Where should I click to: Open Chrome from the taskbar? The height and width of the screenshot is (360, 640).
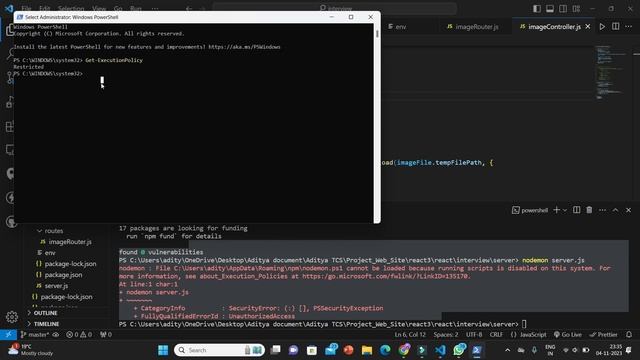click(404, 350)
